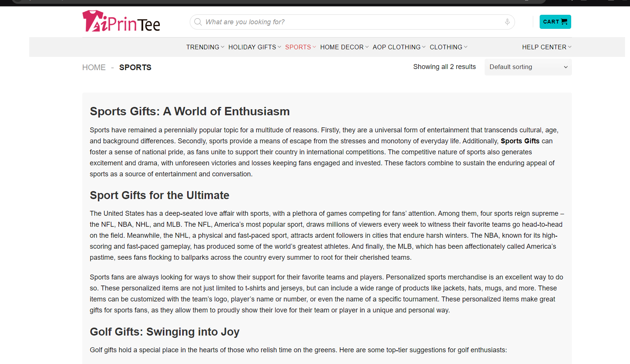
Task: Open the Default sorting dropdown
Action: (528, 67)
